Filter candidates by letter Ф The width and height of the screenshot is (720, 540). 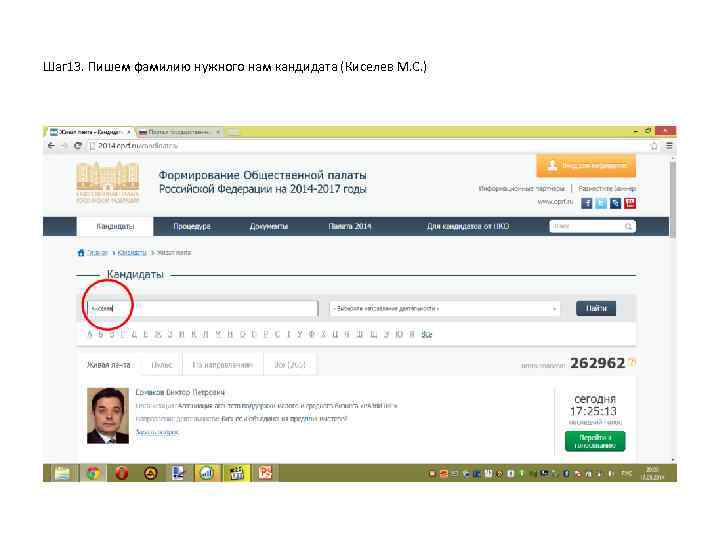[311, 334]
